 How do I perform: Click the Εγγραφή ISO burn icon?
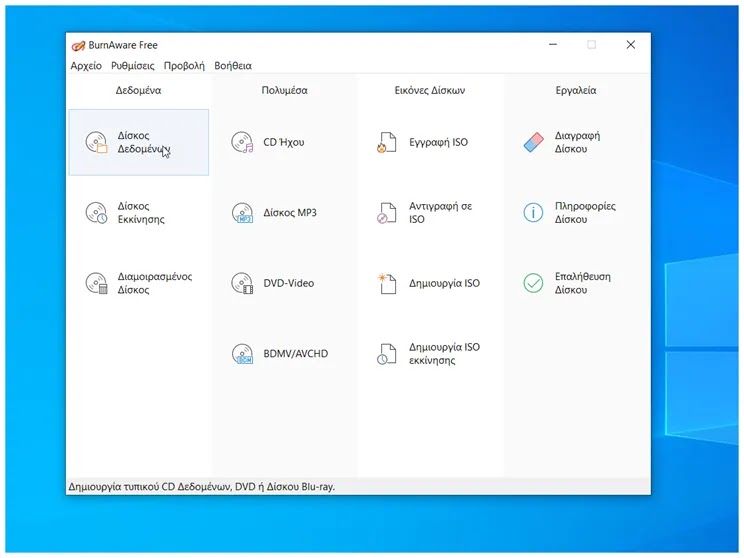pos(387,142)
